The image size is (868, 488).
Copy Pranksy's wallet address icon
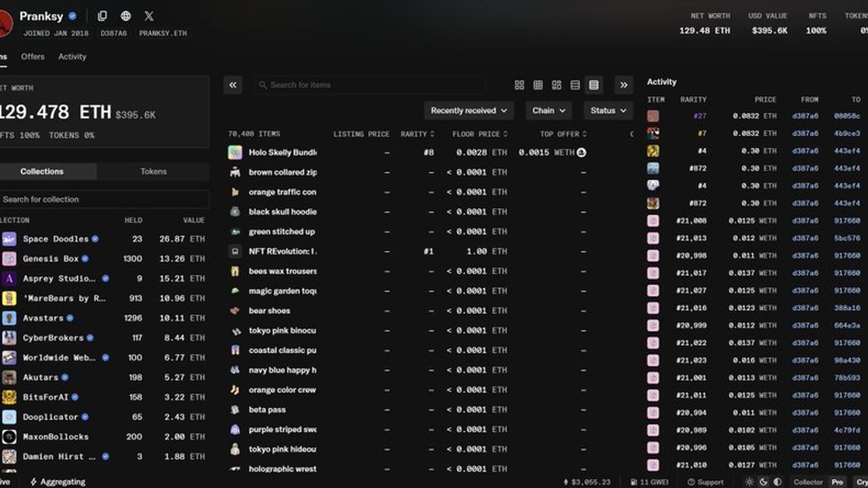tap(102, 16)
